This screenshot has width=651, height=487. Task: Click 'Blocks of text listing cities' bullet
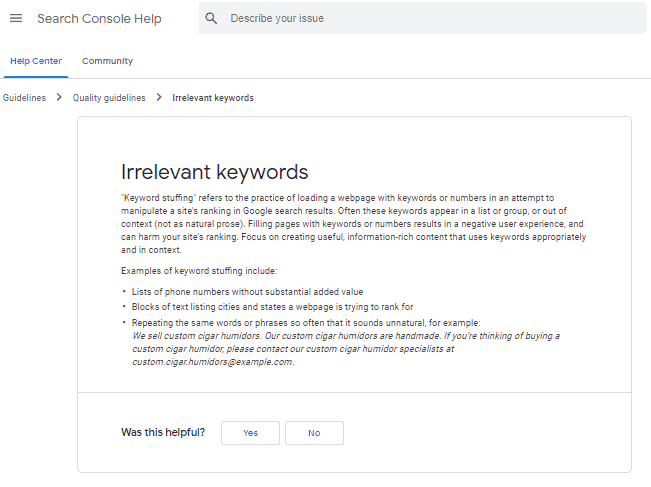pyautogui.click(x=272, y=307)
